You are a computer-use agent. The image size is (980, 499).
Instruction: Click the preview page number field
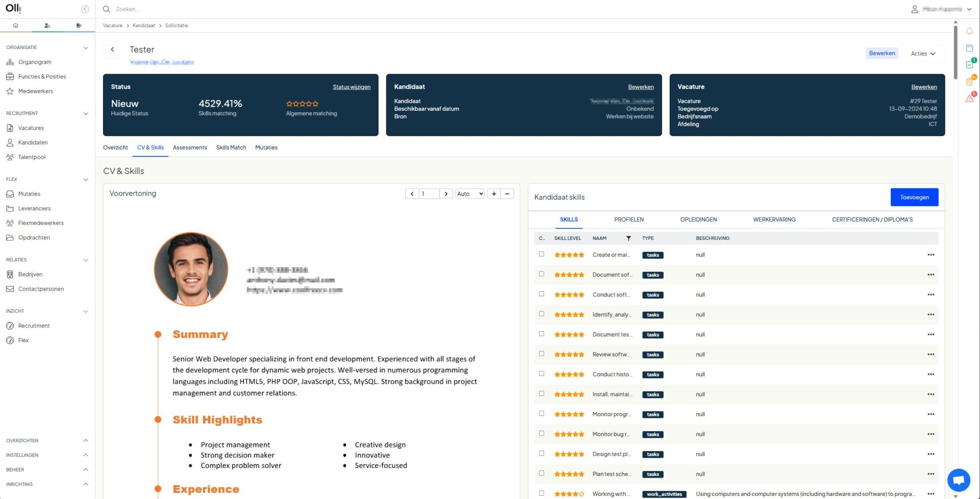click(x=429, y=194)
